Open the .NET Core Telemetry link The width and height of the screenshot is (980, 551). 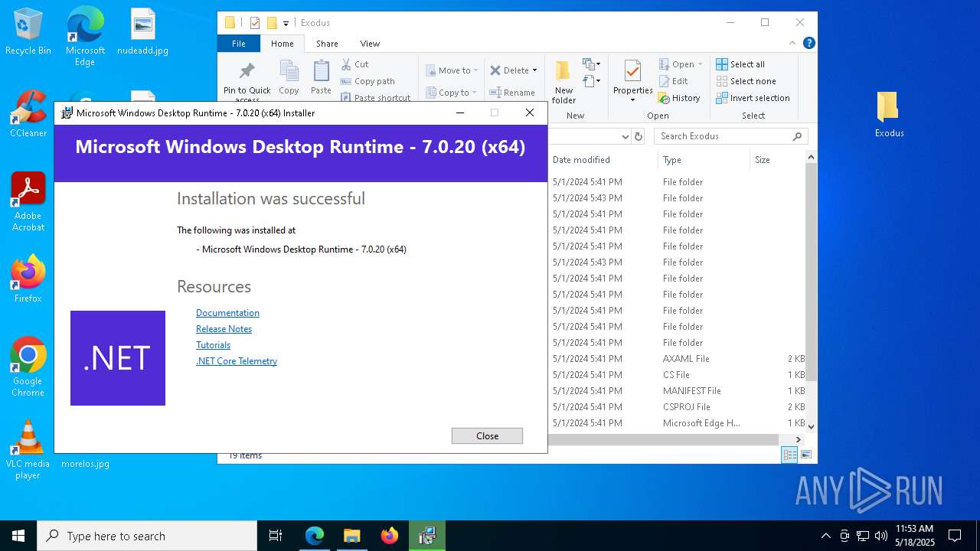pyautogui.click(x=237, y=361)
